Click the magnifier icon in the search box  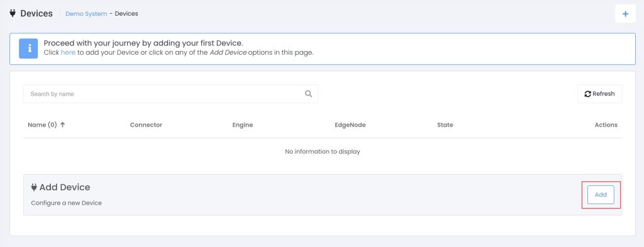[x=308, y=94]
